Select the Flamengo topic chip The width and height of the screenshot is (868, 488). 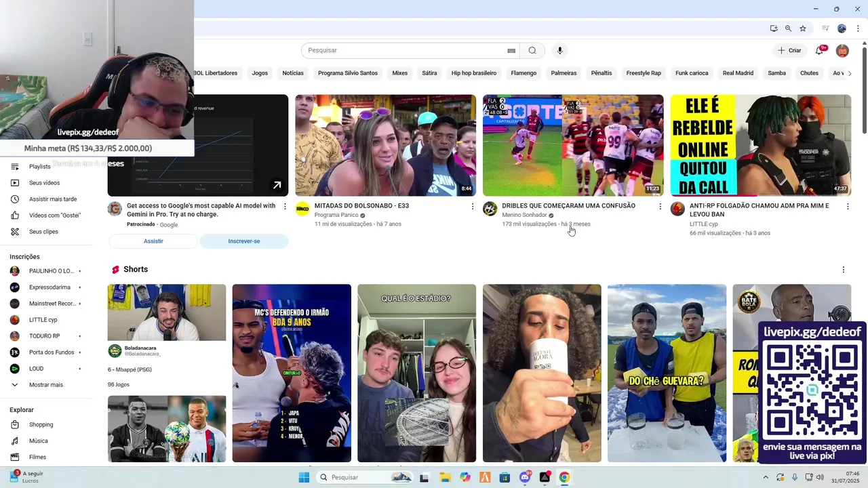[524, 73]
